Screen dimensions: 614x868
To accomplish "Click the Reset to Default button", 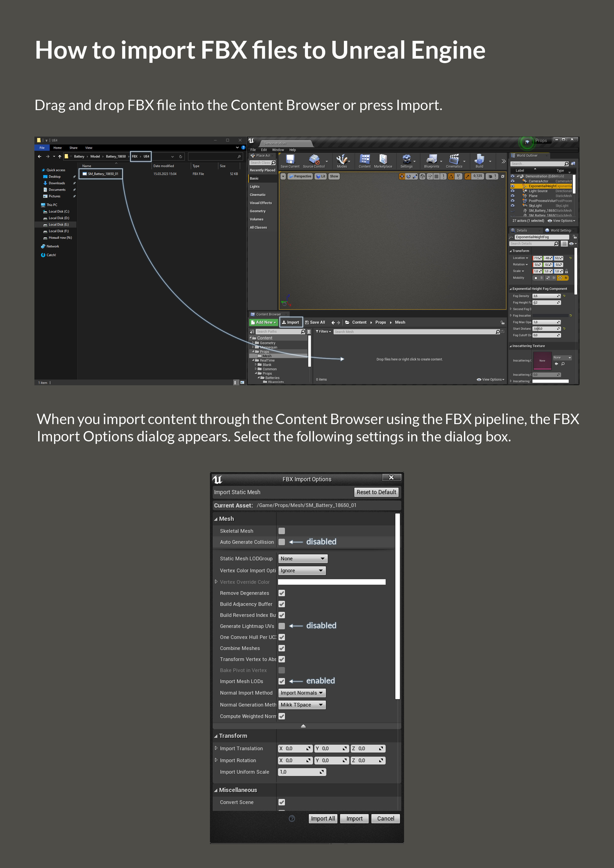I will (x=376, y=492).
